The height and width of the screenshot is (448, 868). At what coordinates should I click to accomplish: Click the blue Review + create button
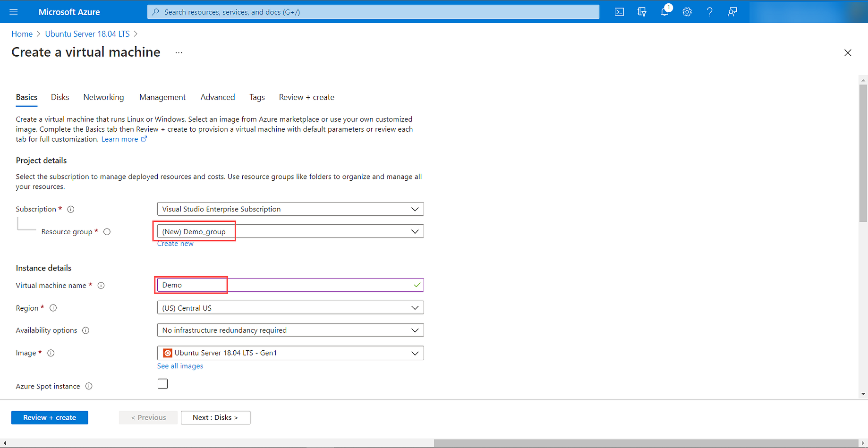pyautogui.click(x=50, y=418)
